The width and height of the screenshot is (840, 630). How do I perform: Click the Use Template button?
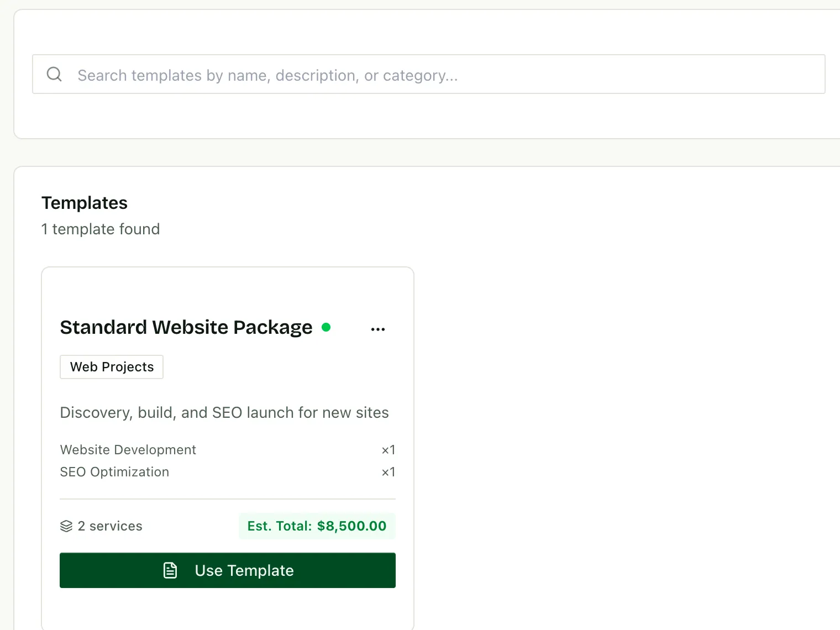tap(228, 570)
